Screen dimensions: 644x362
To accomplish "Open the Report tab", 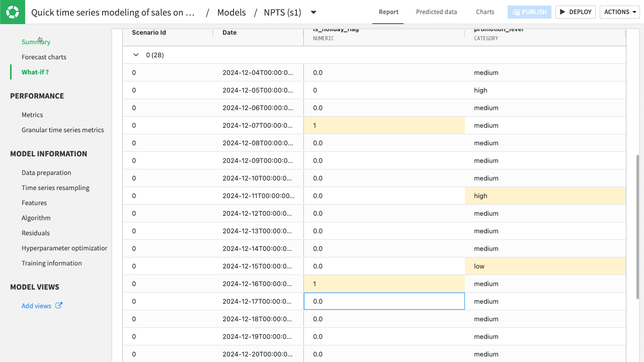I will click(388, 12).
